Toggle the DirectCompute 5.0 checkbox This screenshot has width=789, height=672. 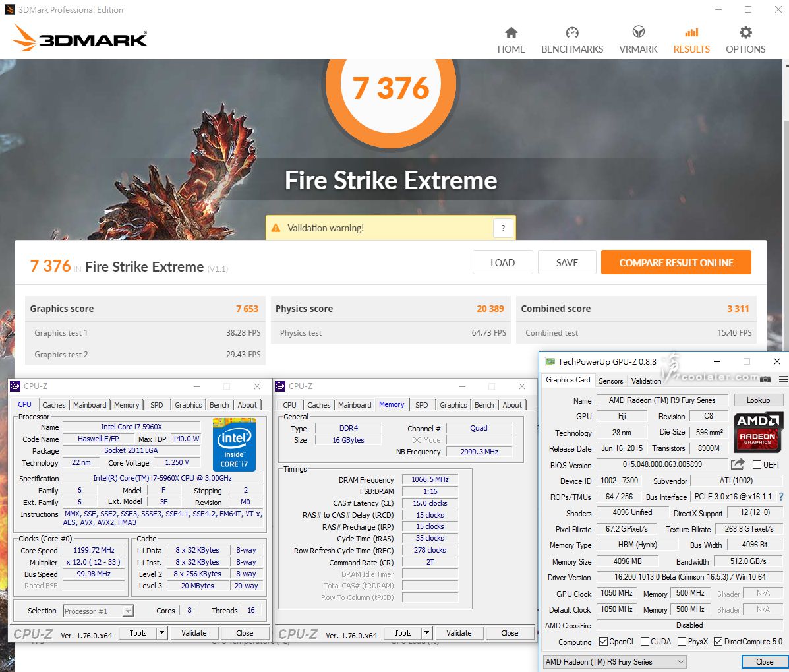[x=718, y=641]
